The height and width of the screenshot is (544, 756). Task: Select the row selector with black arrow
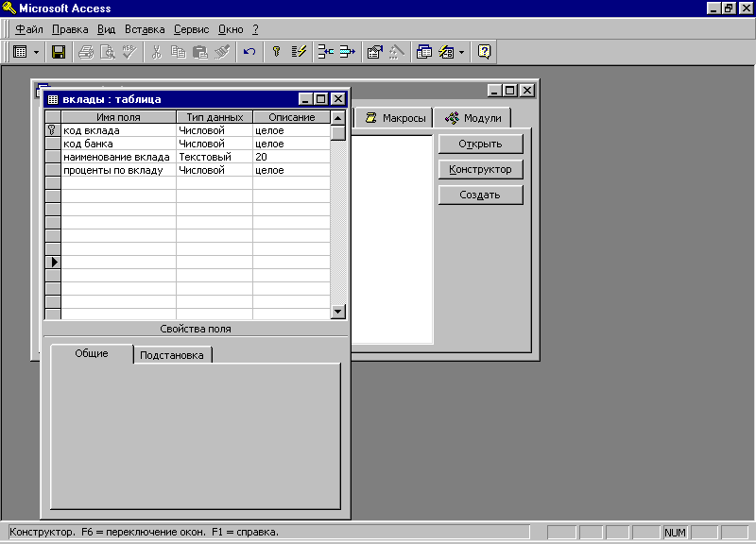pos(53,263)
